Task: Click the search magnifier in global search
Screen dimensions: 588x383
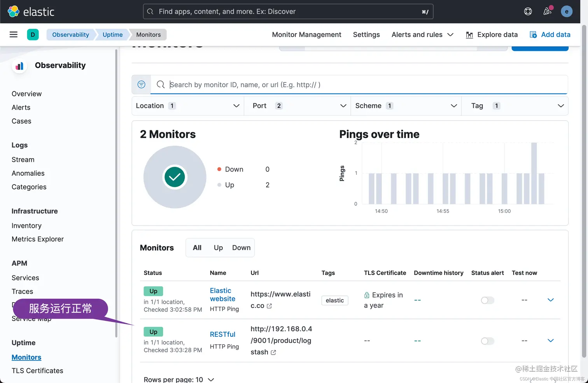Action: [x=150, y=12]
